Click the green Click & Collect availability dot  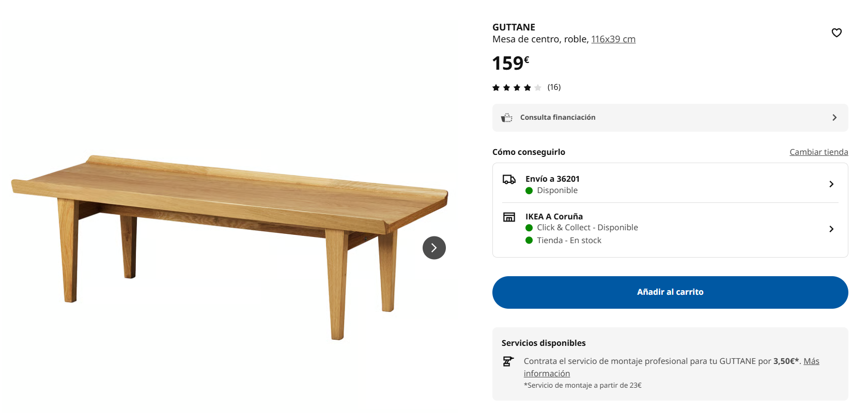pos(529,228)
